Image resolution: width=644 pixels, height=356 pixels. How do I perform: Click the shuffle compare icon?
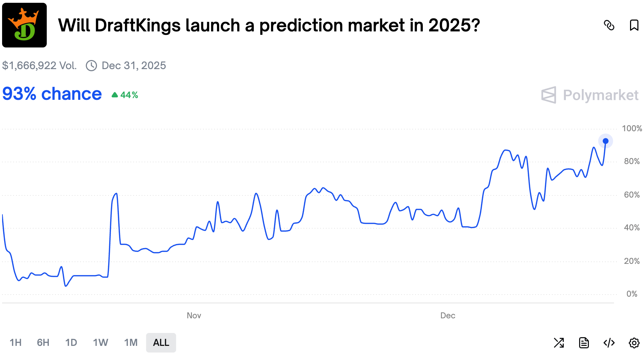pos(559,343)
